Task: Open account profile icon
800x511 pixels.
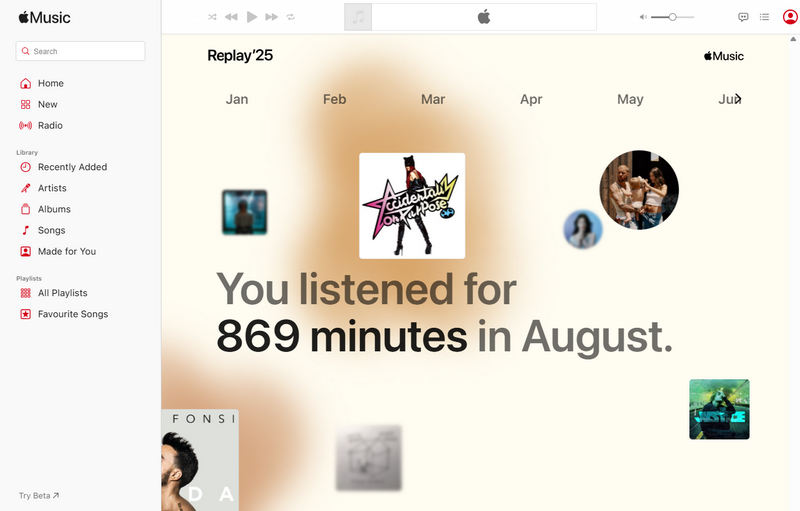Action: 790,17
